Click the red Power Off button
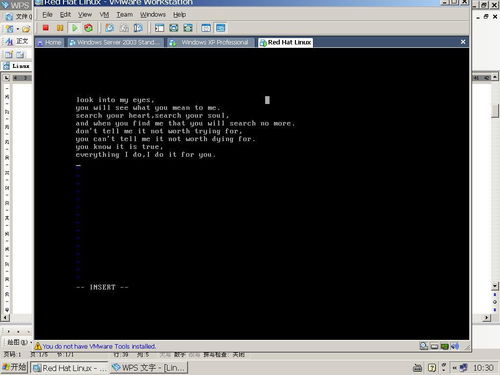This screenshot has width=500, height=375. [x=46, y=28]
